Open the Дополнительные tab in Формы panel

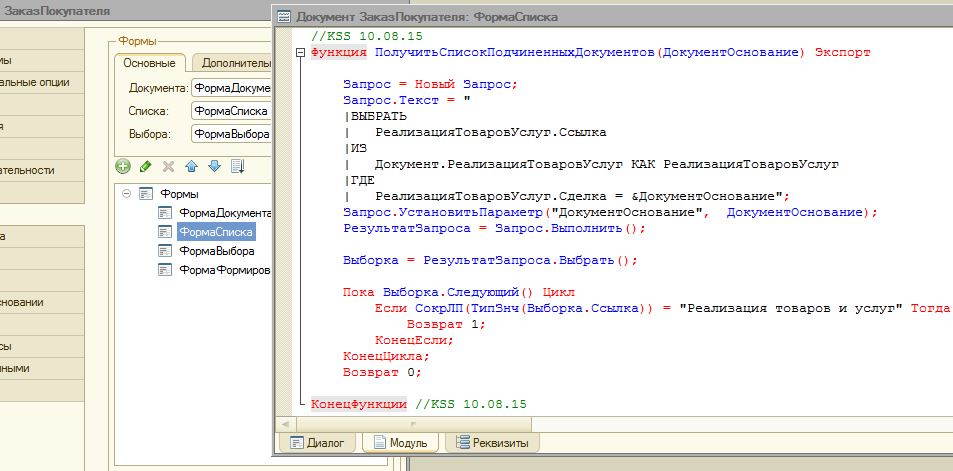click(233, 63)
